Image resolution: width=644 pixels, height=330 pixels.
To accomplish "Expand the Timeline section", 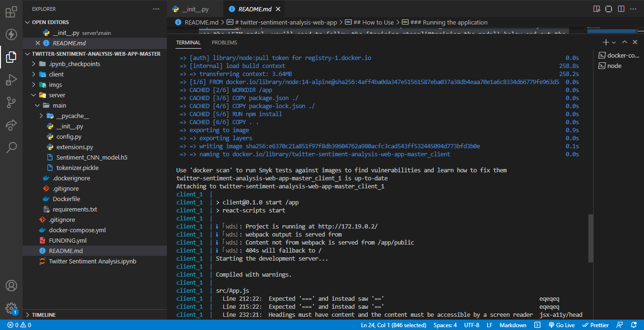I will pos(94,314).
